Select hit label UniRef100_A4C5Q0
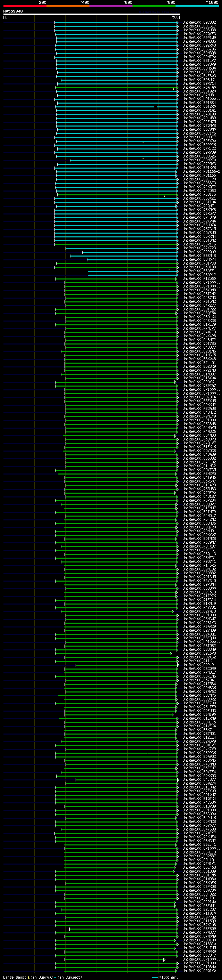This screenshot has height=980, width=222. 199,802
